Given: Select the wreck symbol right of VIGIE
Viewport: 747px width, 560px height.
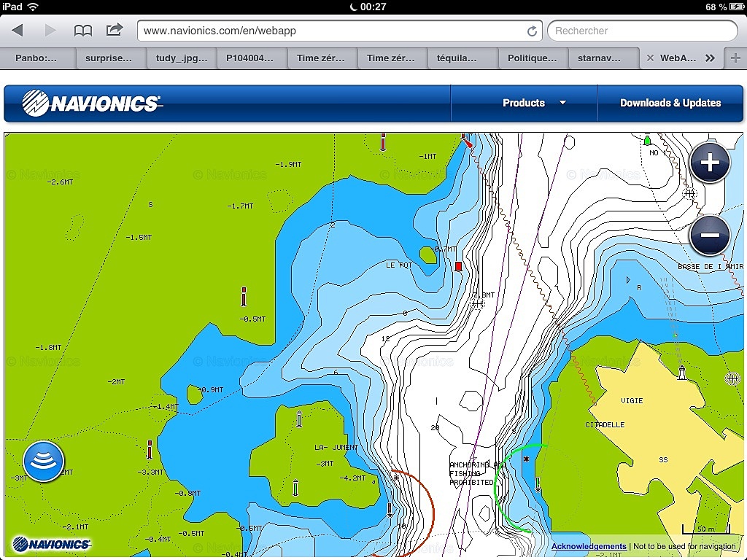Looking at the screenshot, I should pos(732,378).
